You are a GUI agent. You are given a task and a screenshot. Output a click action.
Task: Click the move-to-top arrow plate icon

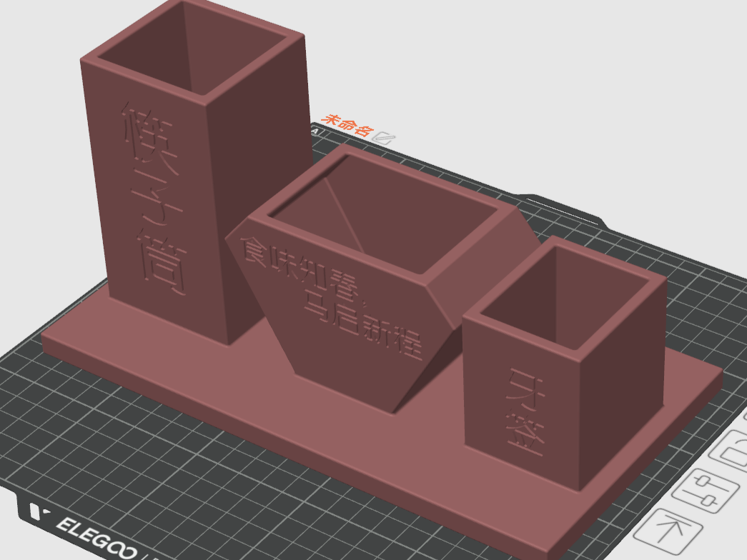coord(668,531)
